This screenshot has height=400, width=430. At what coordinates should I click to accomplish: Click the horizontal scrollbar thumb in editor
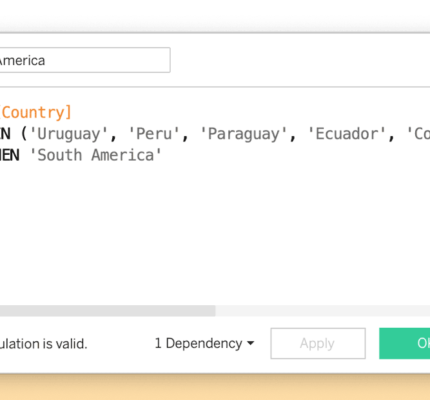click(107, 311)
